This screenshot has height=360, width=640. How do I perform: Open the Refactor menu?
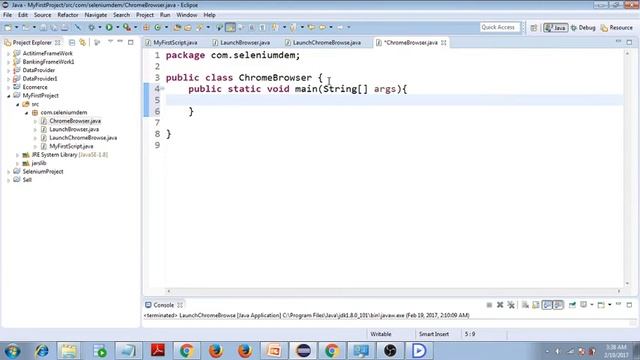[x=68, y=15]
